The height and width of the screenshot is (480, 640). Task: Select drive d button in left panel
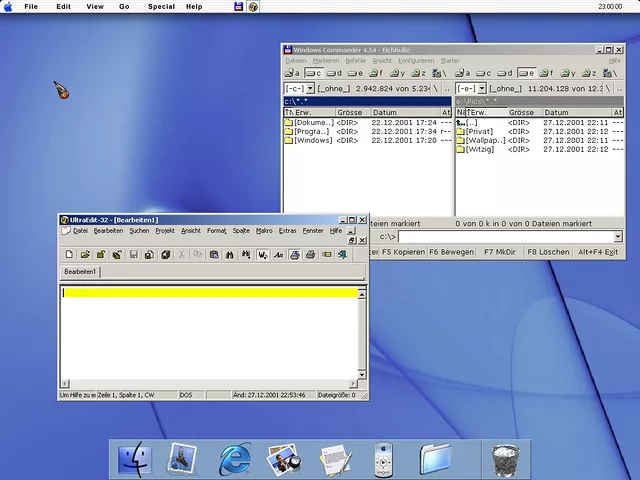(x=334, y=73)
